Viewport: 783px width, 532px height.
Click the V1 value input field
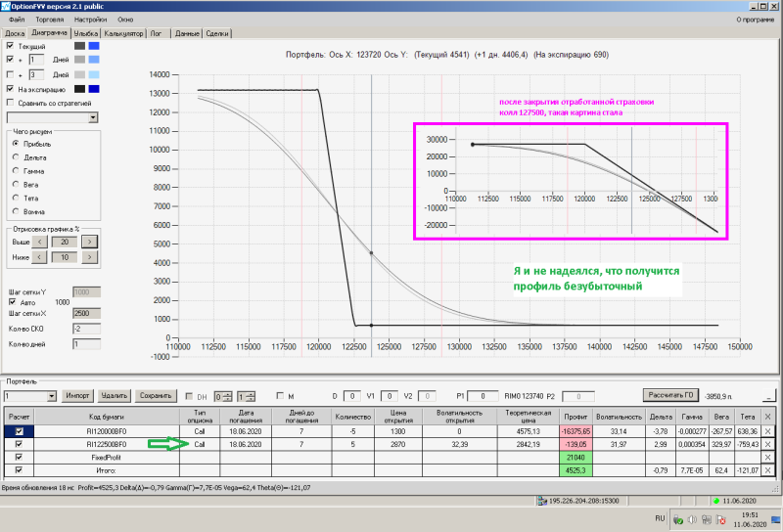click(389, 396)
